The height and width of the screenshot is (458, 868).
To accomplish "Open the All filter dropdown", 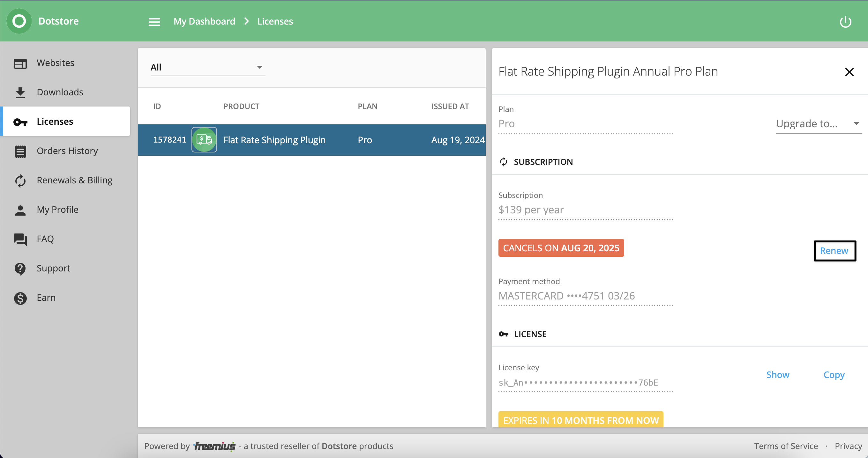I will 207,67.
